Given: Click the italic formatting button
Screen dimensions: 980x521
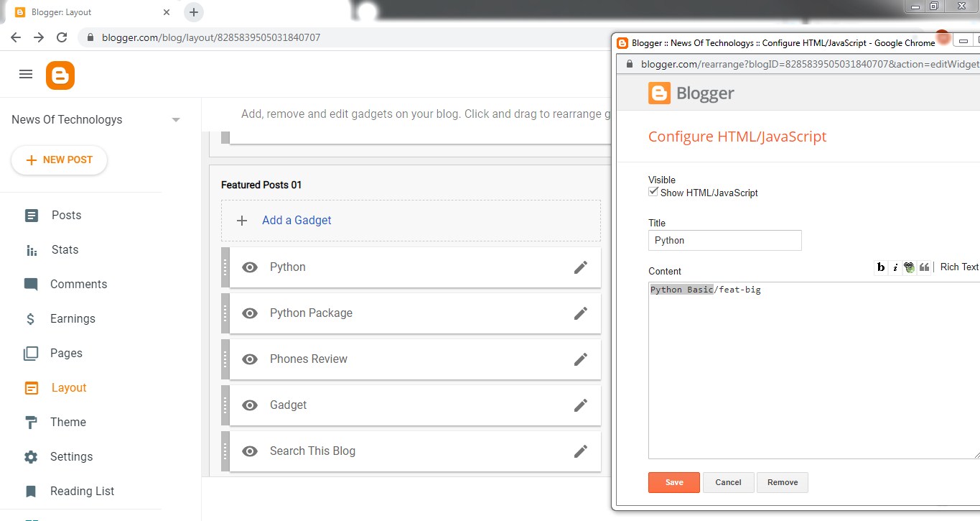Looking at the screenshot, I should (895, 267).
